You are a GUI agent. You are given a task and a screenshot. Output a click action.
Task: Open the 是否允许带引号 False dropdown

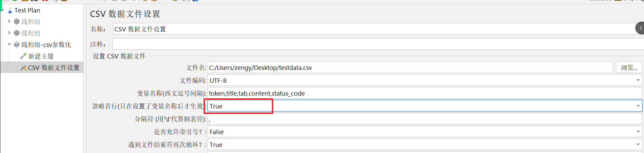638,132
